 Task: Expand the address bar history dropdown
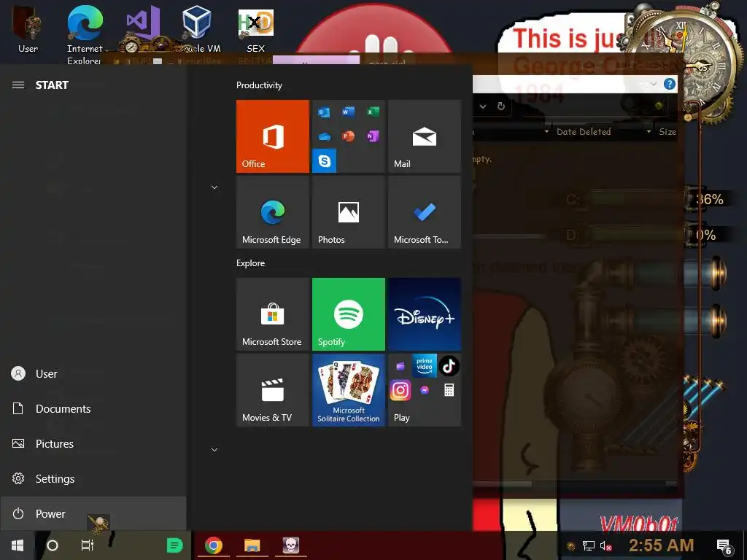[483, 106]
